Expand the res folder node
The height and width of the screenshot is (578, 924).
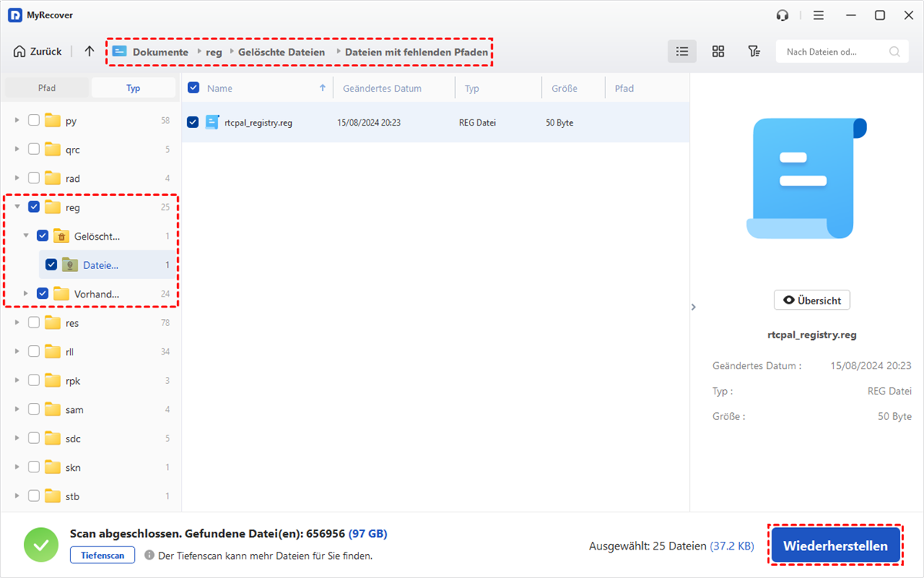click(18, 323)
